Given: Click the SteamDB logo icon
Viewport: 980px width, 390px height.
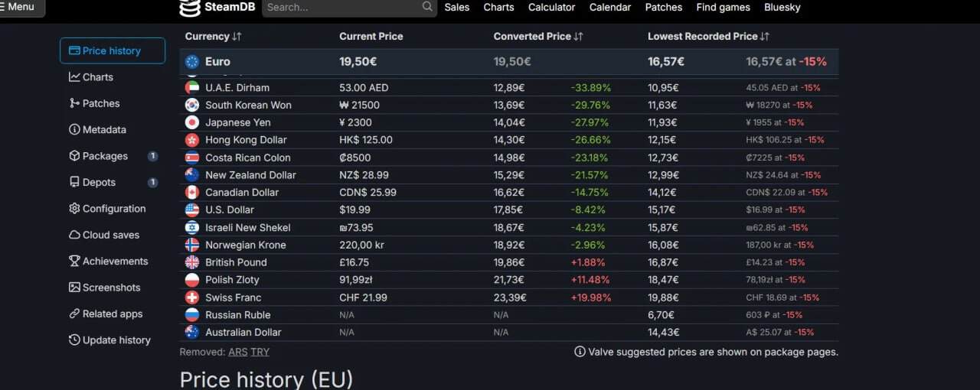Looking at the screenshot, I should click(190, 8).
